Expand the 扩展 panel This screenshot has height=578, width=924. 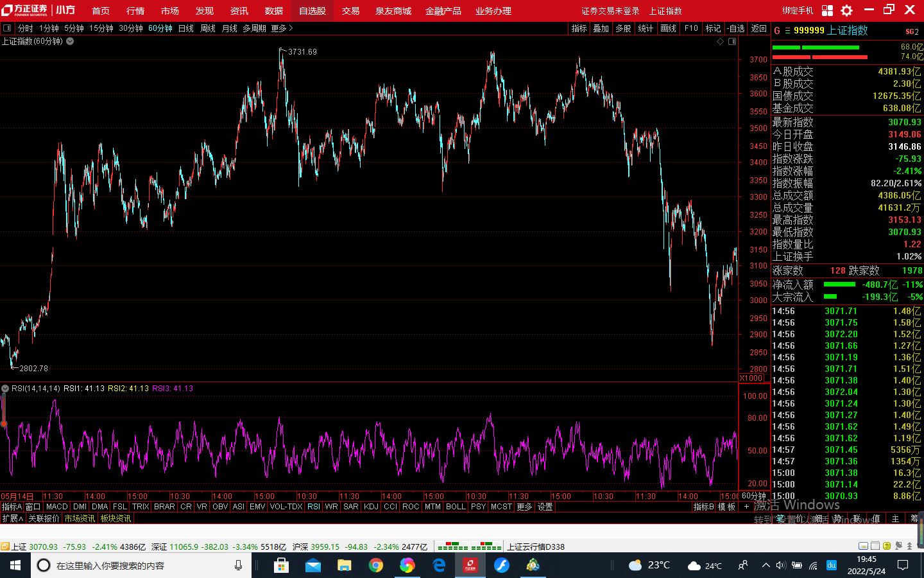point(12,518)
